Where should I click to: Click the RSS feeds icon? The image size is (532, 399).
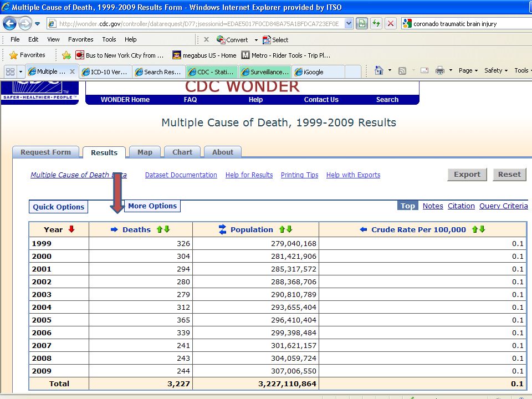pos(402,70)
